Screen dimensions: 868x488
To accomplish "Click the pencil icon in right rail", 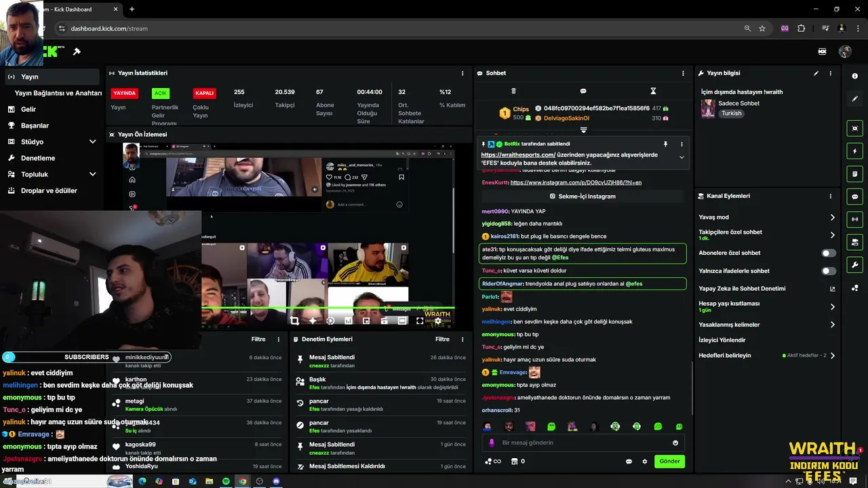I will 854,99.
